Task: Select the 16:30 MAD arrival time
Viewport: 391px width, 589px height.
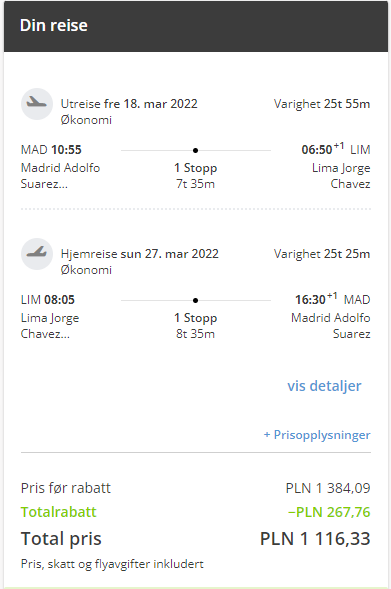Action: [x=333, y=299]
